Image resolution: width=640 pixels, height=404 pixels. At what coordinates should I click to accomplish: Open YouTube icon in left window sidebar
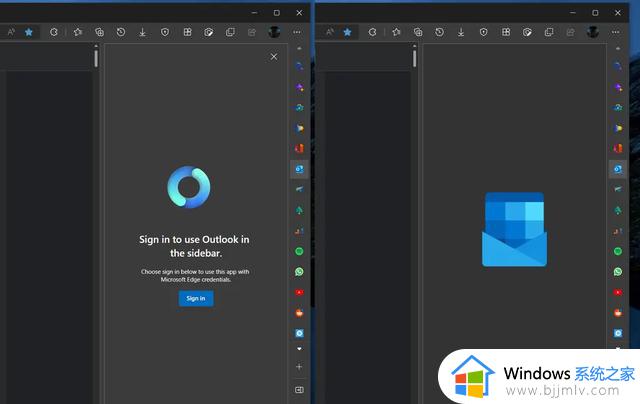tap(299, 292)
